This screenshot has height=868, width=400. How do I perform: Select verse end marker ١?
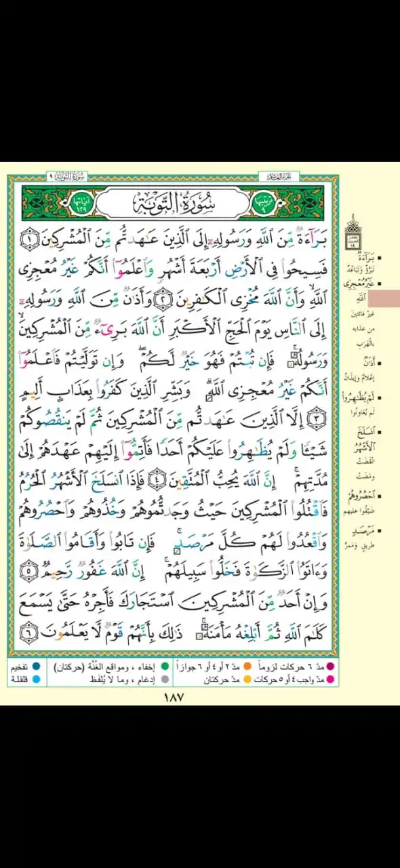28,238
